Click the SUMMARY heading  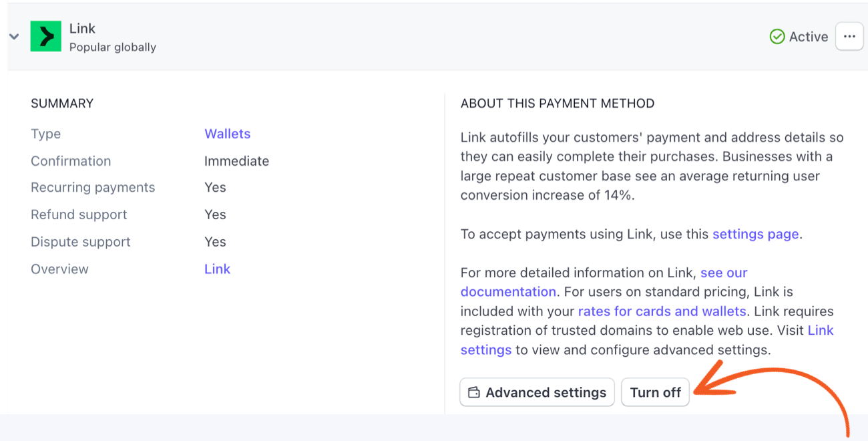pos(62,104)
